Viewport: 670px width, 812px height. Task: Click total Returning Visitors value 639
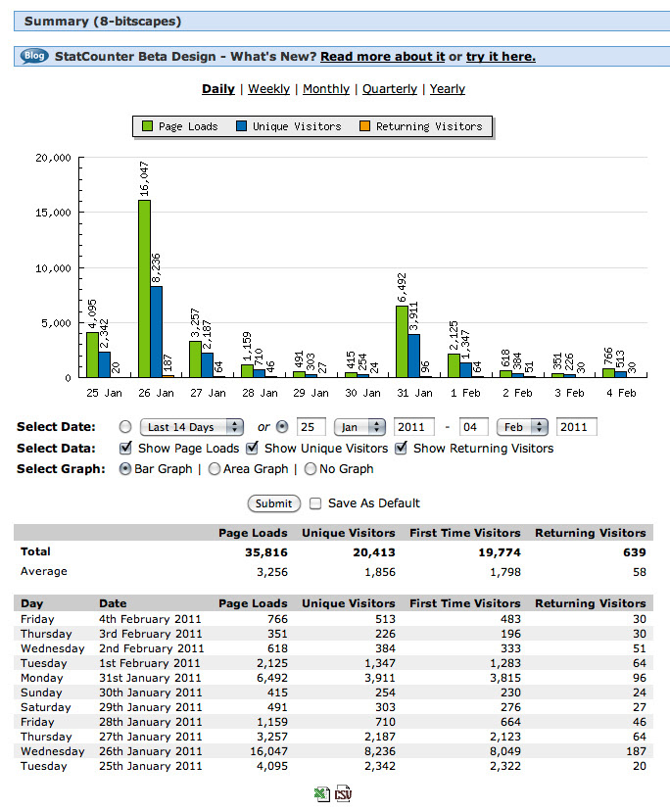[x=635, y=552]
